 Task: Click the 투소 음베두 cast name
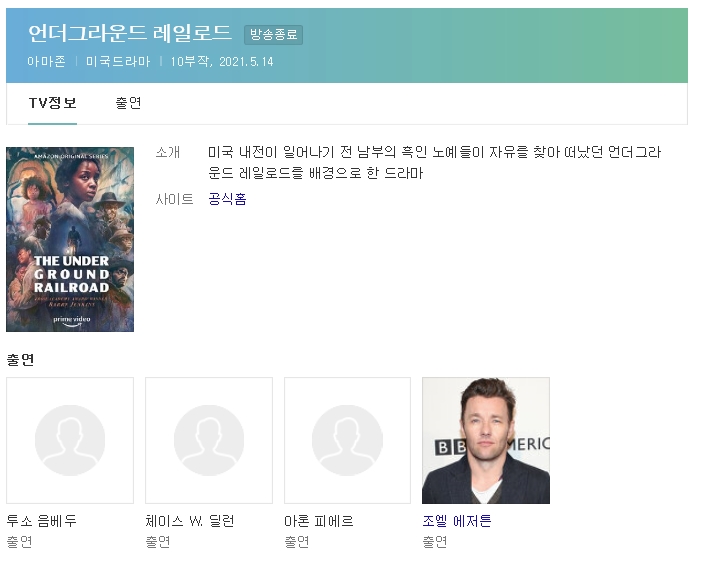42,521
